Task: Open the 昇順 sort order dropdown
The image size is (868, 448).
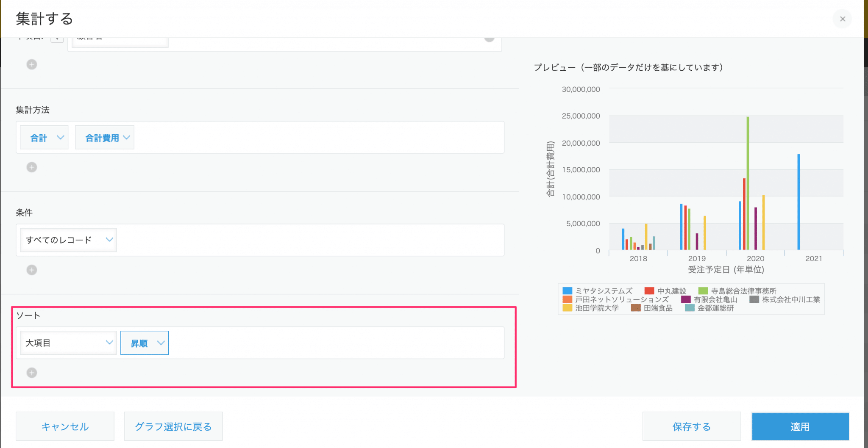Action: tap(145, 343)
